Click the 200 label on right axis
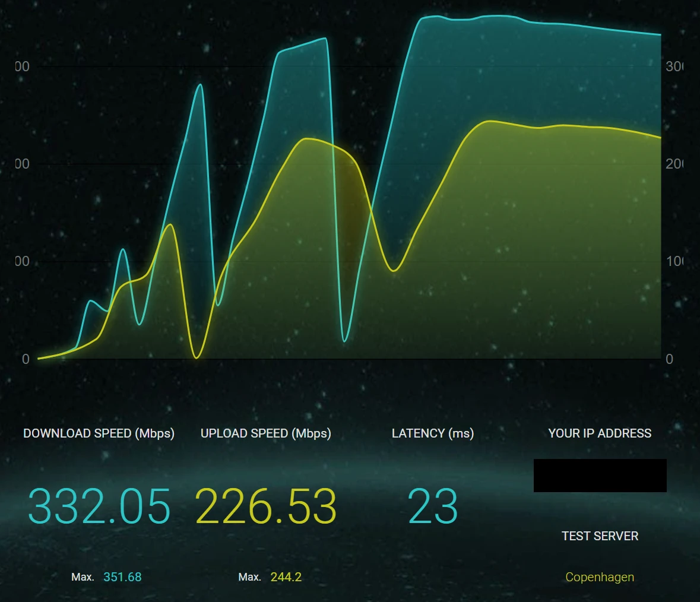Screen dimensions: 700x602 pyautogui.click(x=674, y=164)
